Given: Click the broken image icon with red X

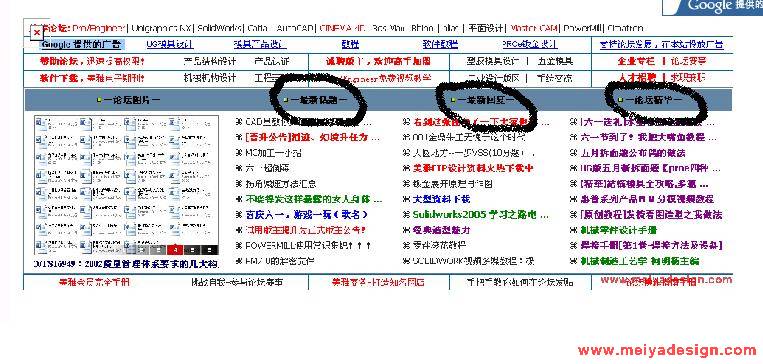Looking at the screenshot, I should 36,33.
